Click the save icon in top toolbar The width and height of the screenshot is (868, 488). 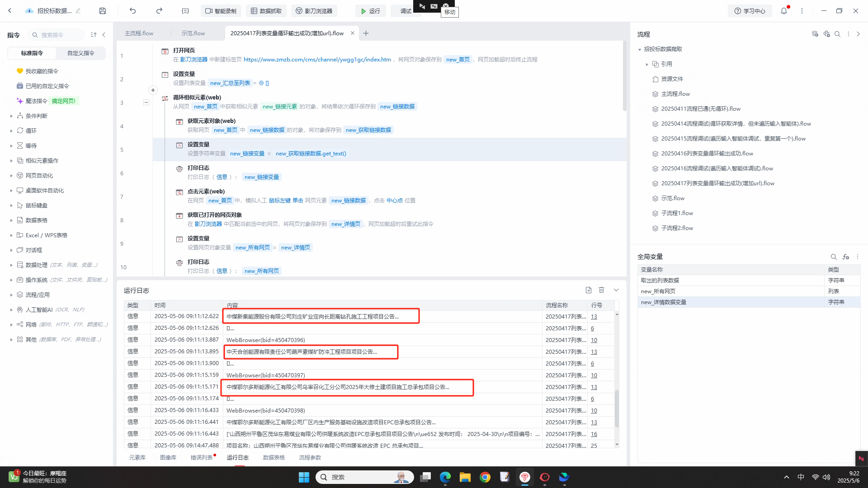pos(103,11)
